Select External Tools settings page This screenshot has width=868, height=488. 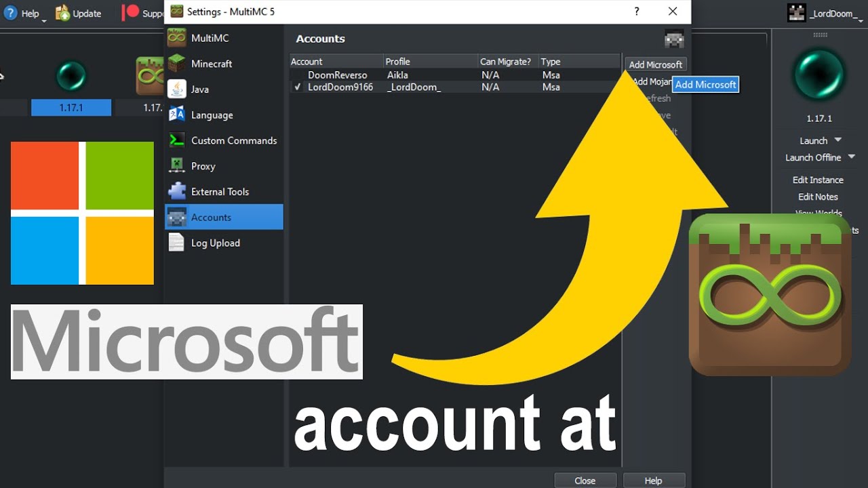pos(224,192)
